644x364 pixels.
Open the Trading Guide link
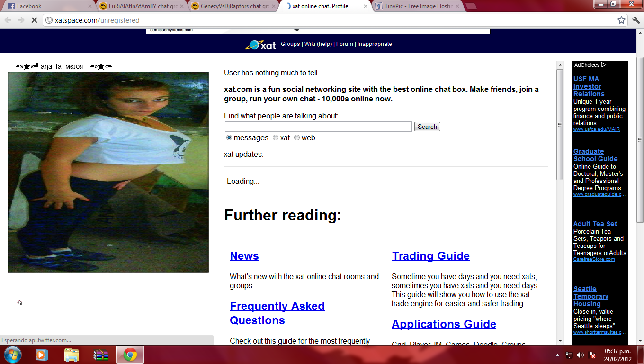click(430, 256)
